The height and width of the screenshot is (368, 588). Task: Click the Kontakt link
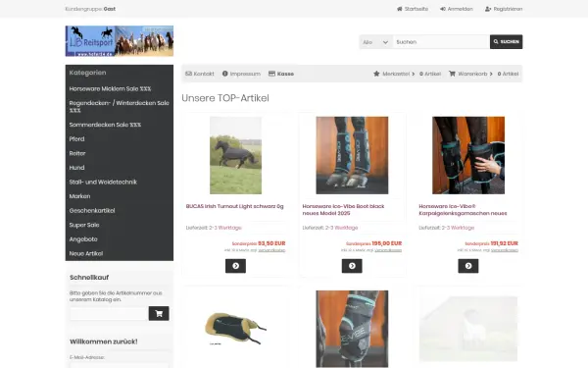(204, 74)
